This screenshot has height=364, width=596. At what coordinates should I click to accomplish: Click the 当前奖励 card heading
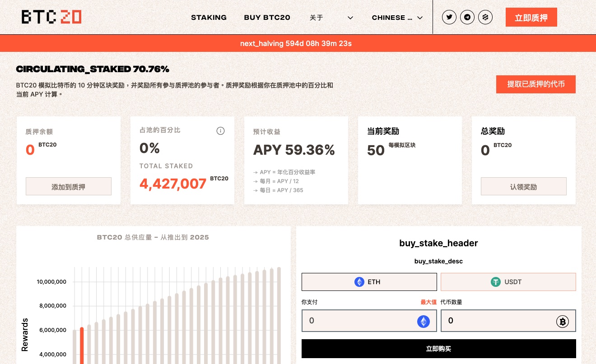[383, 131]
